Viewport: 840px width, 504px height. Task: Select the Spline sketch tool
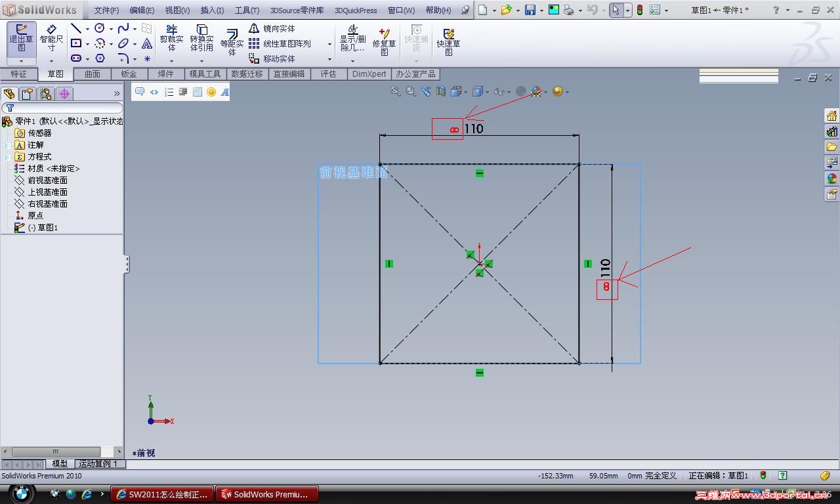123,28
